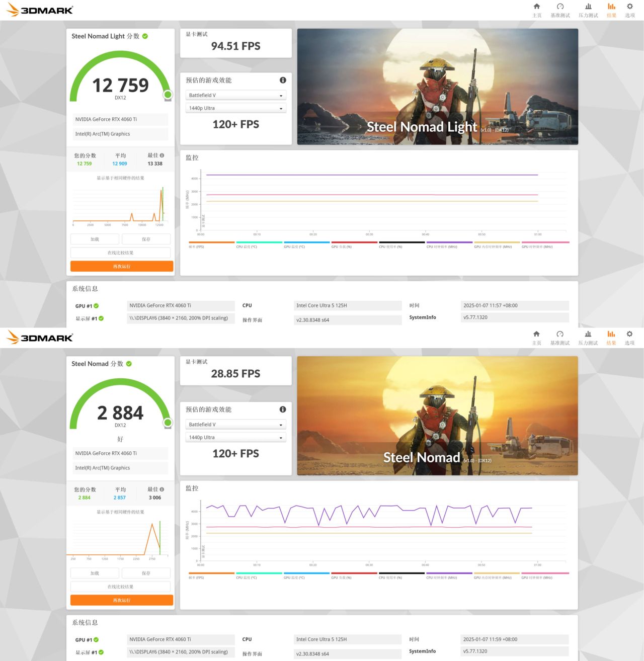This screenshot has width=644, height=661.
Task: Switch to the 结果 tab in the Steel Nomad (2 884) window
Action: point(611,338)
